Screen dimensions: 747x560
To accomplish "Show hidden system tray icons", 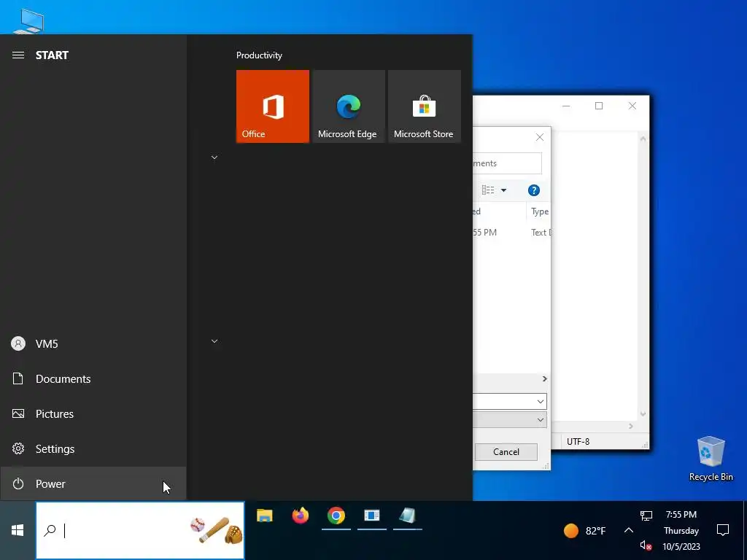I will (629, 531).
